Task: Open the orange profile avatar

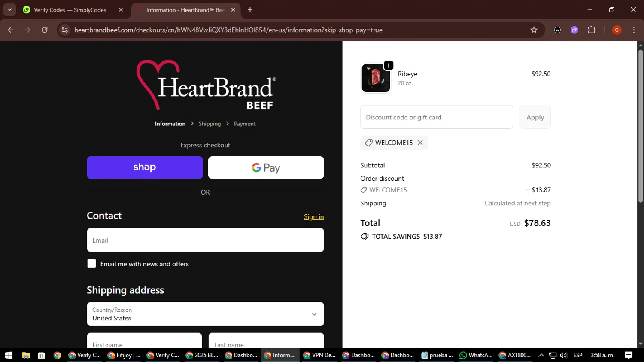Action: 617,30
